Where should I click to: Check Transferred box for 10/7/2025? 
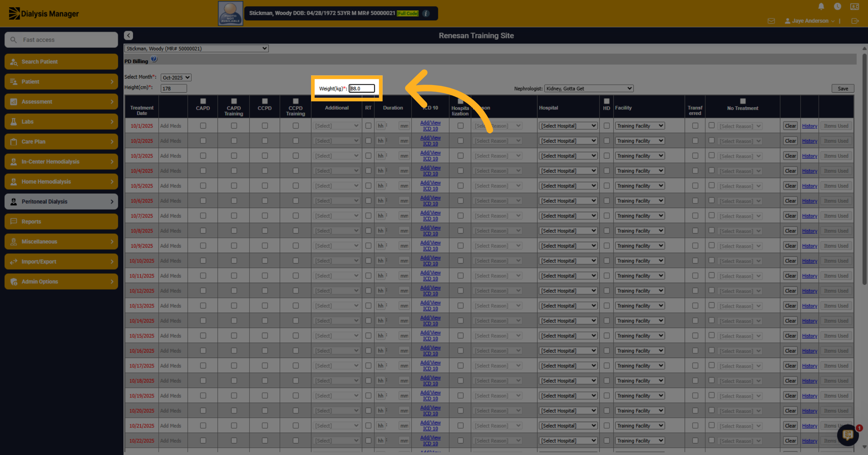tap(695, 215)
